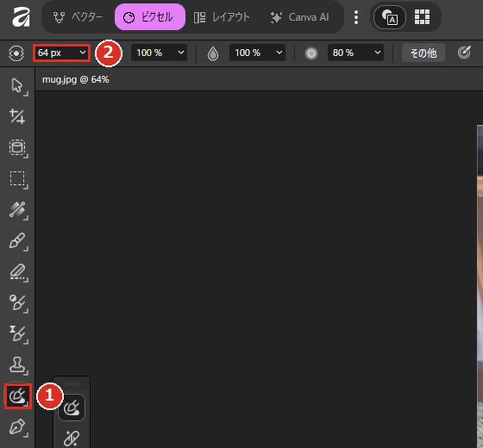Screen dimensions: 483x448
Task: Select the rectangular marquee tool
Action: point(18,179)
